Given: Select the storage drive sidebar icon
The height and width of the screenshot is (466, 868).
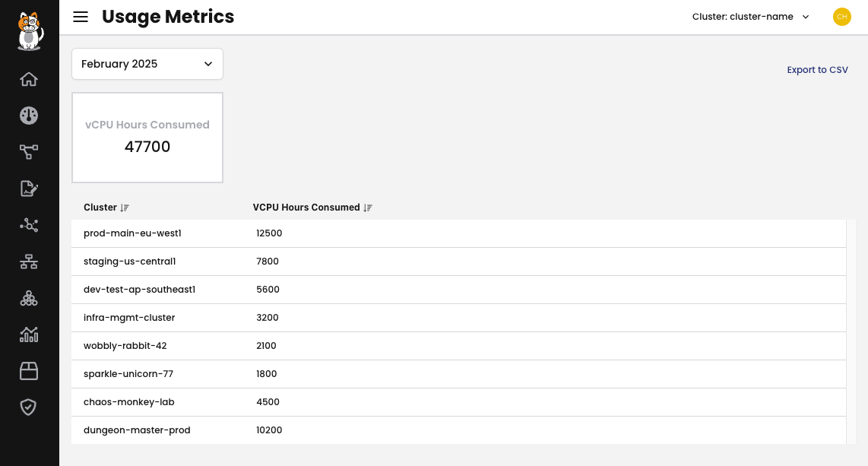Looking at the screenshot, I should pyautogui.click(x=29, y=371).
